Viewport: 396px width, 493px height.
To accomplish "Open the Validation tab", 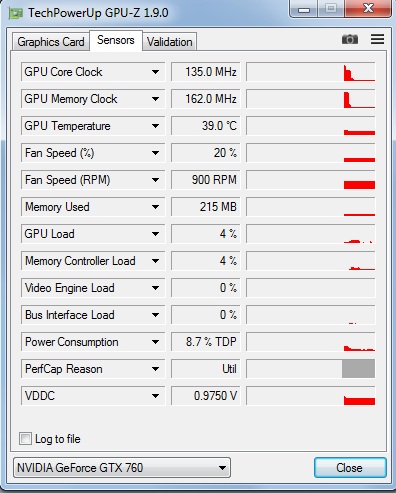I will click(170, 42).
